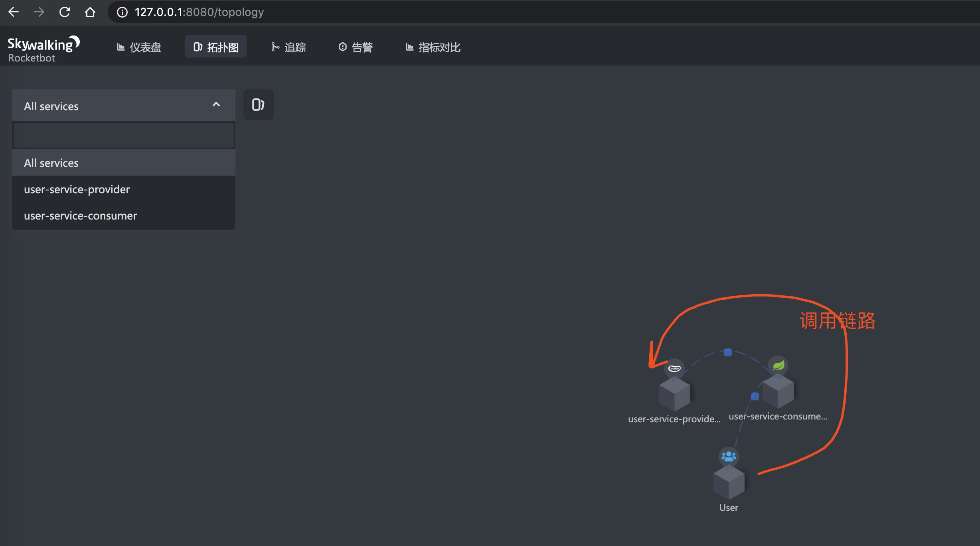Click the topology view toggle icon button
This screenshot has height=546, width=980.
[258, 105]
